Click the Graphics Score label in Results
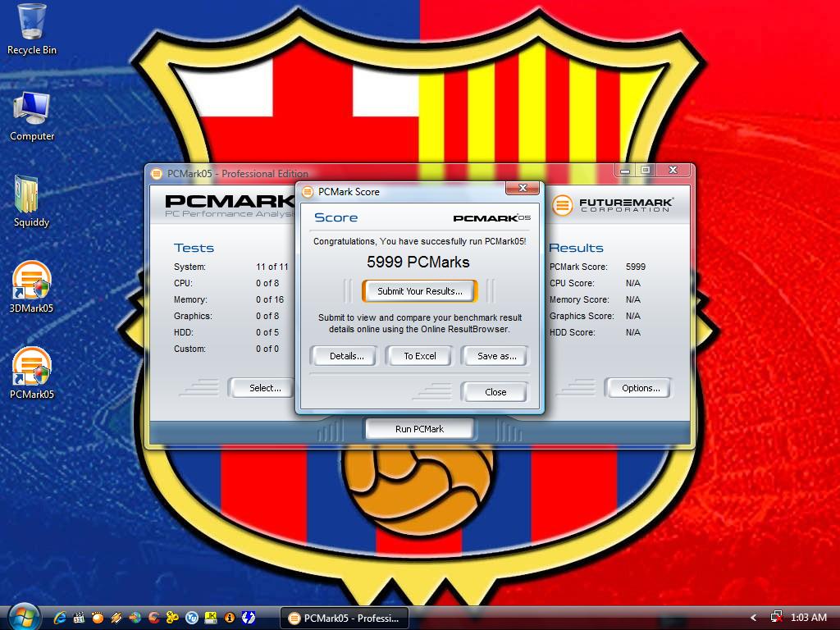 click(582, 316)
